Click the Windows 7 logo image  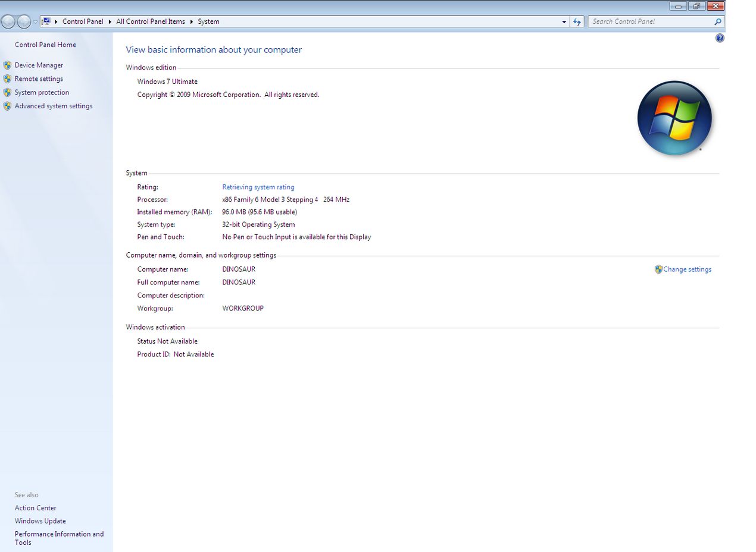674,118
